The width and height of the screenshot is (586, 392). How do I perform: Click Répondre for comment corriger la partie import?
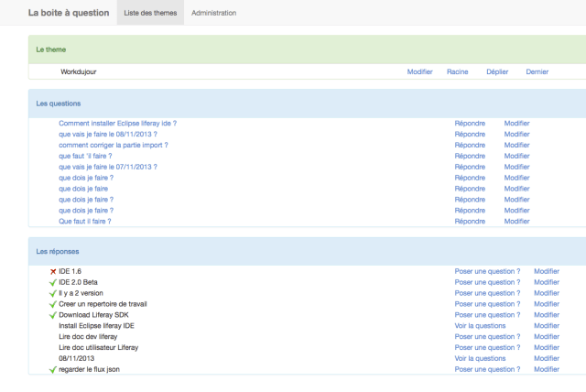click(x=470, y=145)
